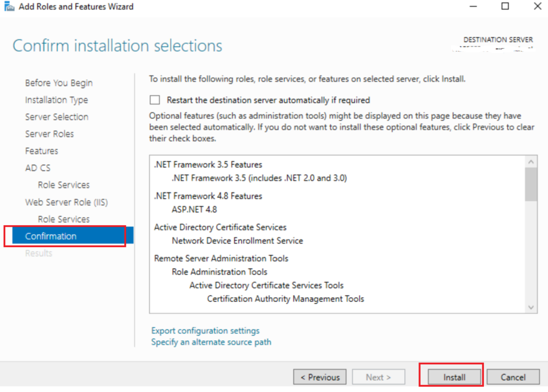
Task: Enable automatic restart of the destination server
Action: click(x=155, y=100)
